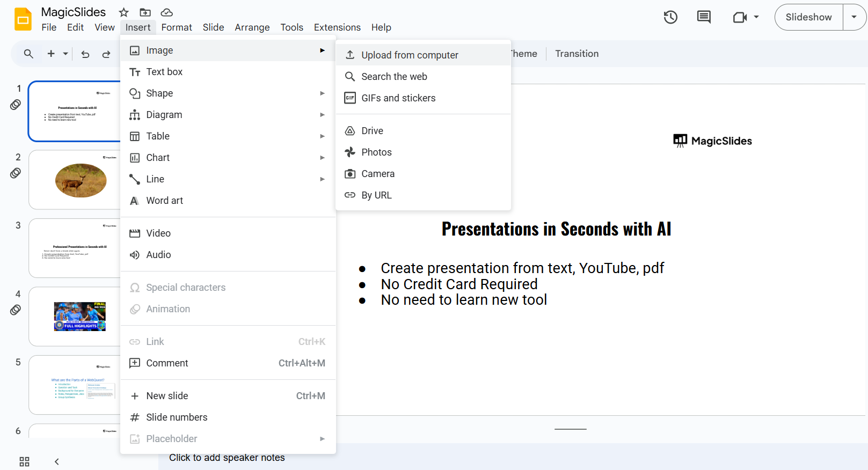
Task: Open the Slideshow options dropdown arrow
Action: pyautogui.click(x=854, y=17)
